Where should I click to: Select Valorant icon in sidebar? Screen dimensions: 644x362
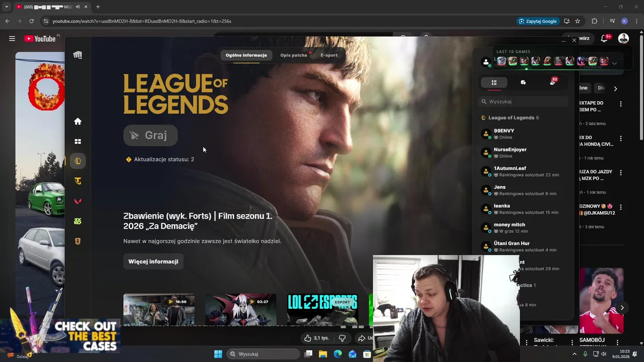(77, 201)
